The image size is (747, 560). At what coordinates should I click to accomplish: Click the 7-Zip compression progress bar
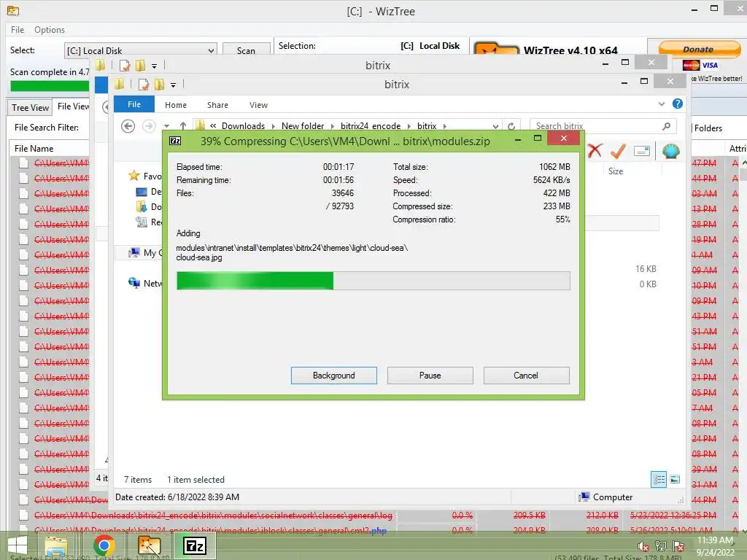tap(373, 281)
